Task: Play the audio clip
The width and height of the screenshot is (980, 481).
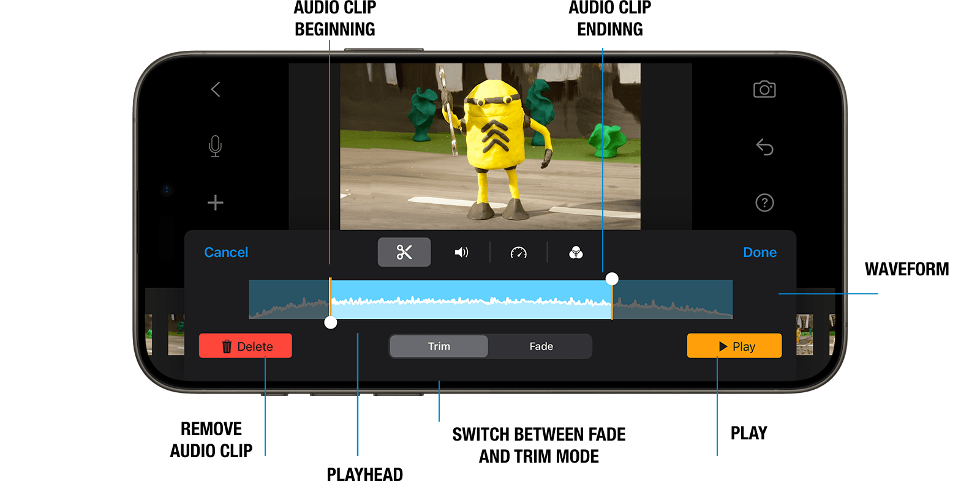Action: tap(734, 346)
